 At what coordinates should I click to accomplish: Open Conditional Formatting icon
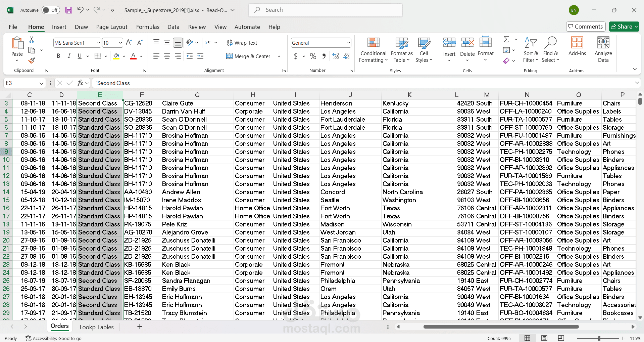point(373,42)
